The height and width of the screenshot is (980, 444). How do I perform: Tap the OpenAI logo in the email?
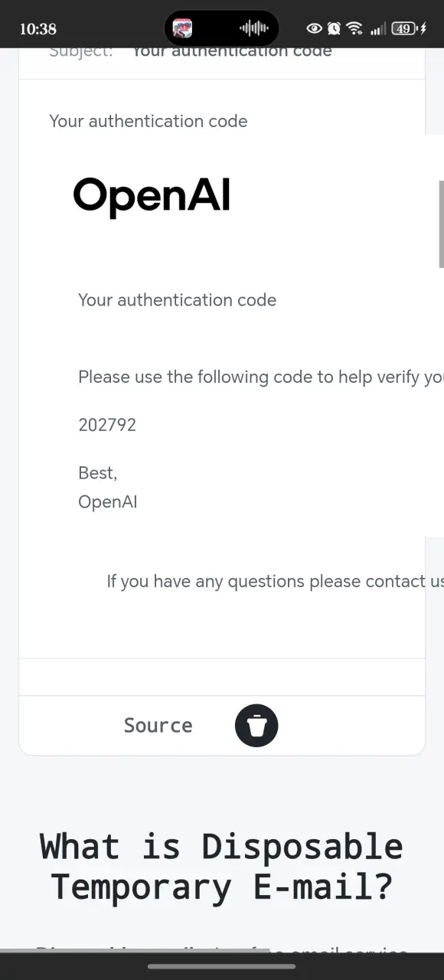(x=152, y=198)
